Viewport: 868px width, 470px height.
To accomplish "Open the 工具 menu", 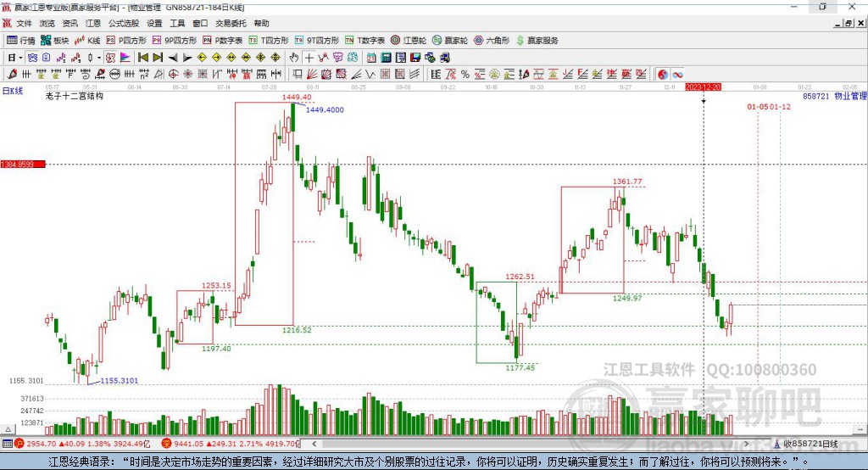I will [177, 23].
